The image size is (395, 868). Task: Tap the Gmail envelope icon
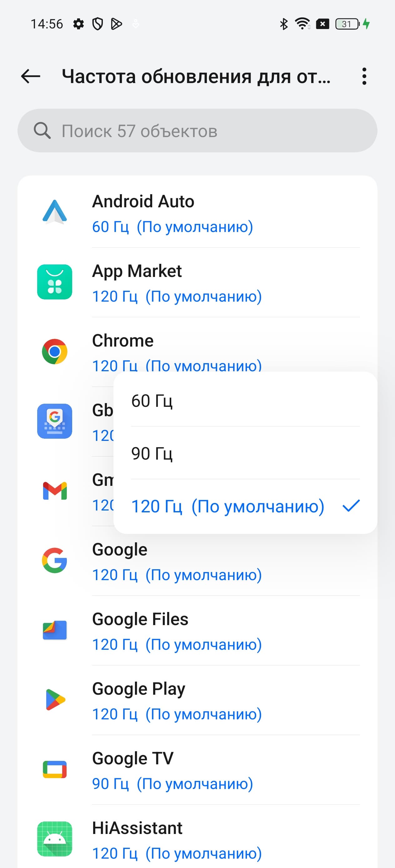tap(55, 491)
